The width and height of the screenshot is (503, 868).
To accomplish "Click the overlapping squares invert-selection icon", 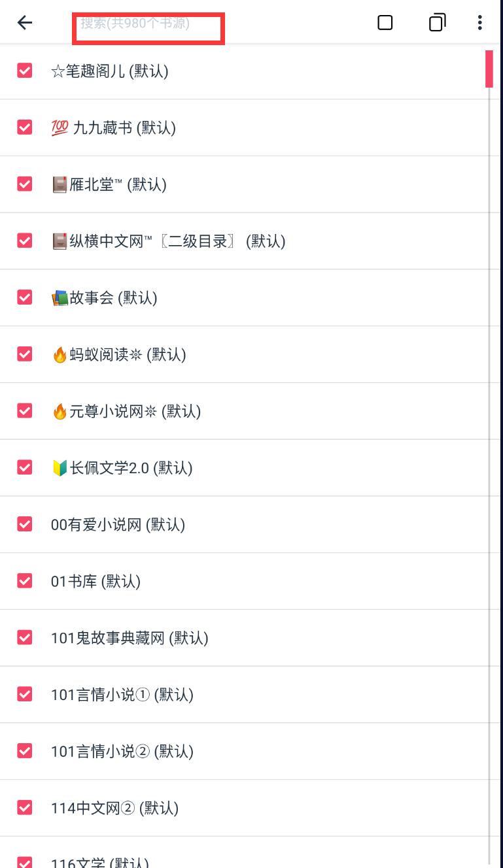I will [x=437, y=23].
